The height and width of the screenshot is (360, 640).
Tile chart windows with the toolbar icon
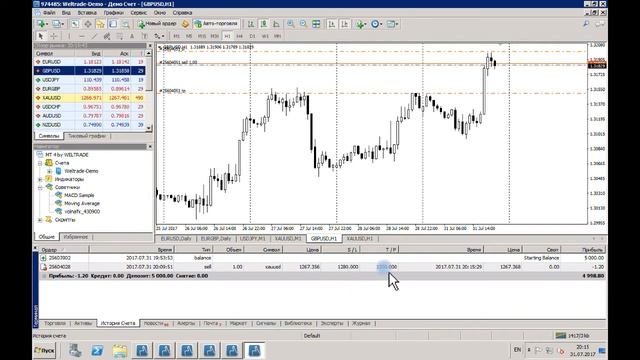click(316, 24)
